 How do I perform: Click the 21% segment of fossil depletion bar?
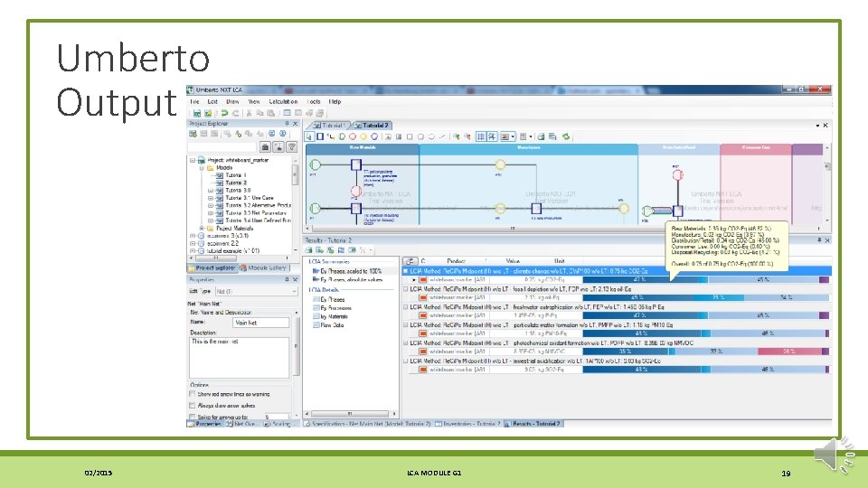click(x=718, y=297)
